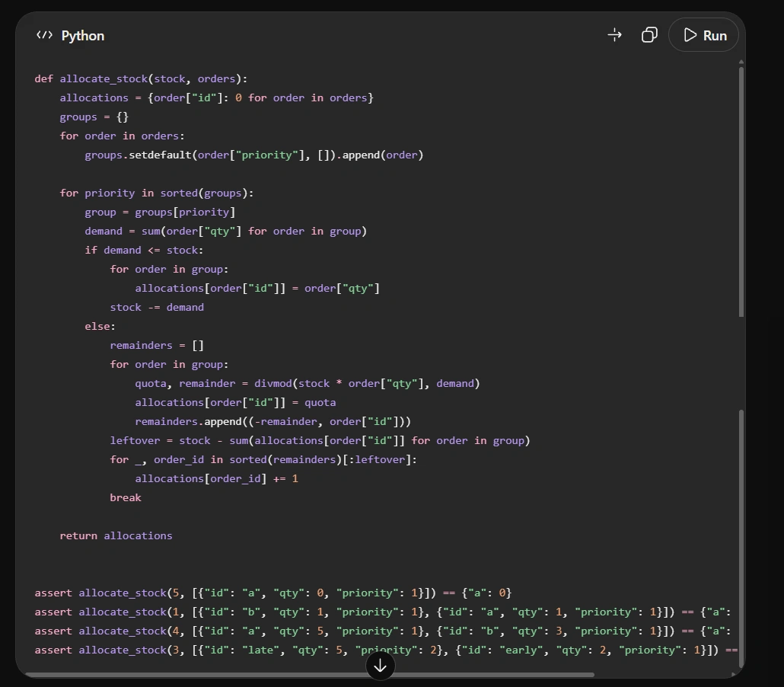Click the Python language label
The image size is (784, 687).
[x=82, y=36]
